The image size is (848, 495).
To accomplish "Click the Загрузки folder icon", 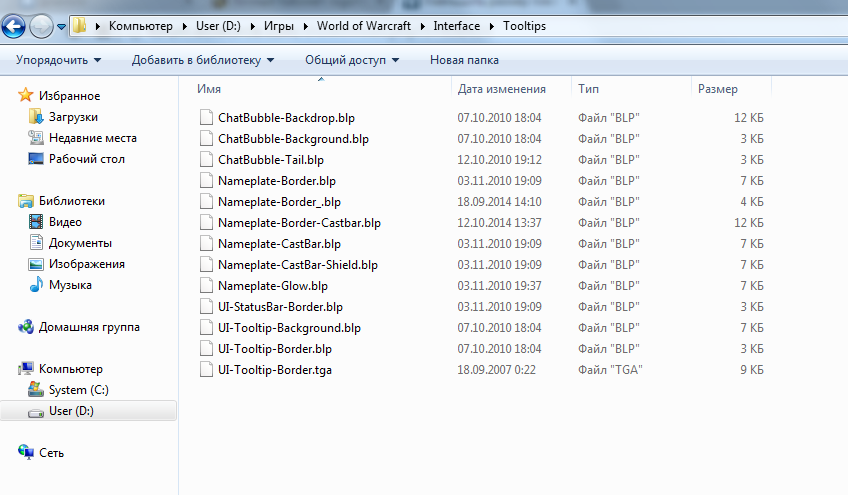I will coord(36,116).
